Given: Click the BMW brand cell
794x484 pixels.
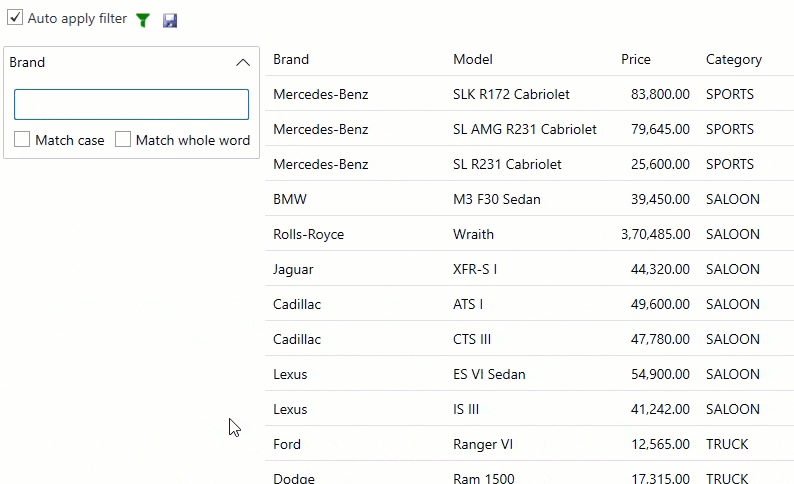Looking at the screenshot, I should (290, 199).
